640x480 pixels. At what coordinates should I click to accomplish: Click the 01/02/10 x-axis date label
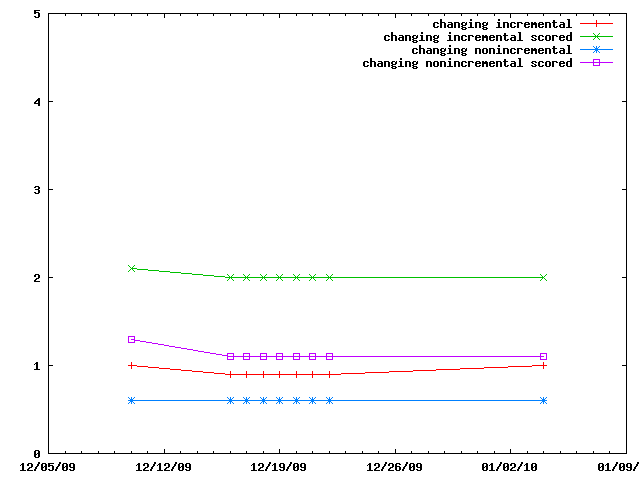pyautogui.click(x=508, y=466)
